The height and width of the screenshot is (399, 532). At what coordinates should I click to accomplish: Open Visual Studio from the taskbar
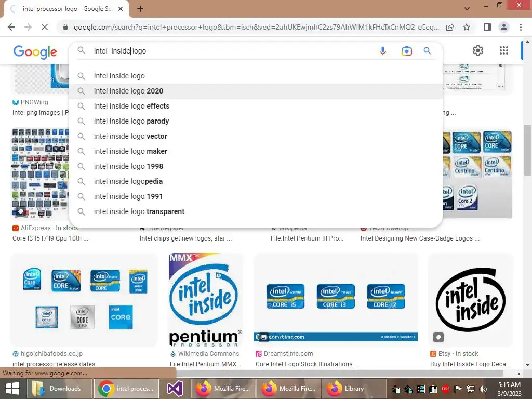pyautogui.click(x=175, y=389)
